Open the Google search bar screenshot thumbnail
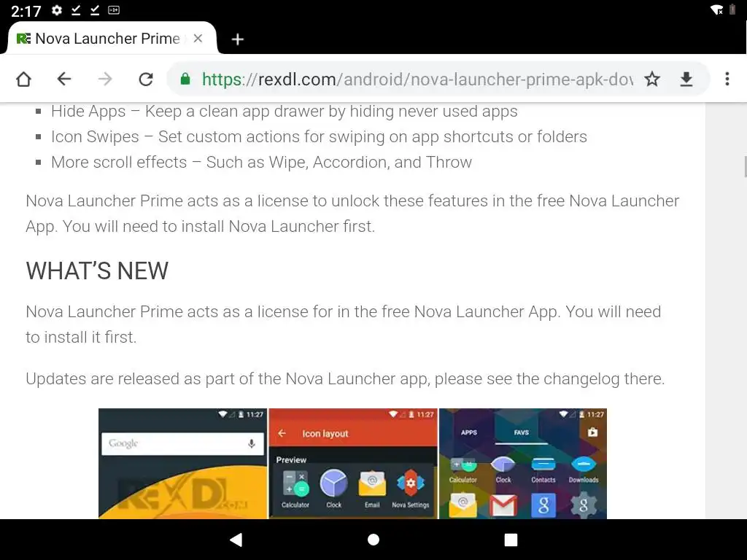 point(183,463)
